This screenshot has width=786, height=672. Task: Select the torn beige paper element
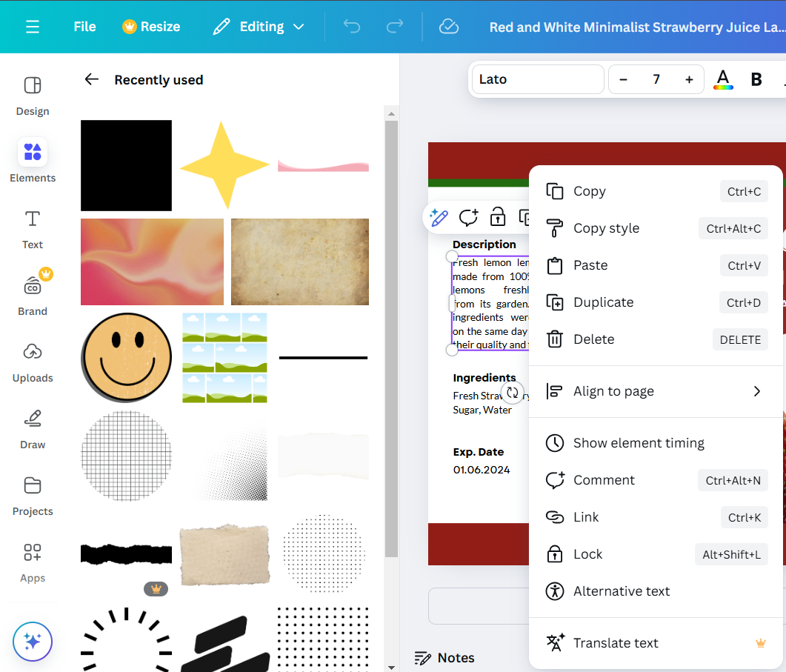[224, 555]
